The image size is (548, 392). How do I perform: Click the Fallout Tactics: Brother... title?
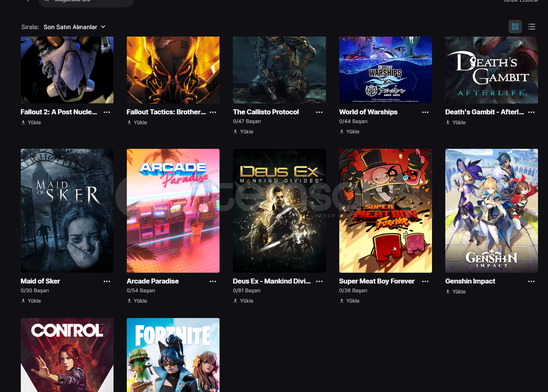pos(166,112)
